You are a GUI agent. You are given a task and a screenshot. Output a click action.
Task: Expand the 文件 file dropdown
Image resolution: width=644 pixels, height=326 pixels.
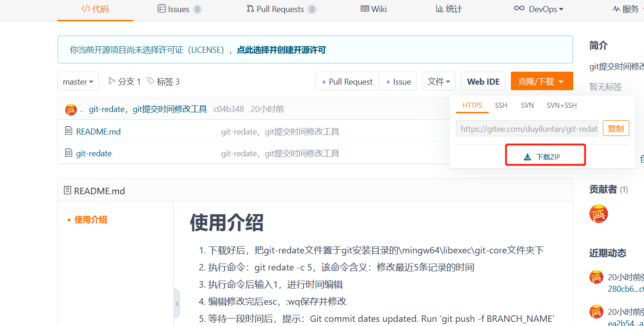[x=439, y=81]
